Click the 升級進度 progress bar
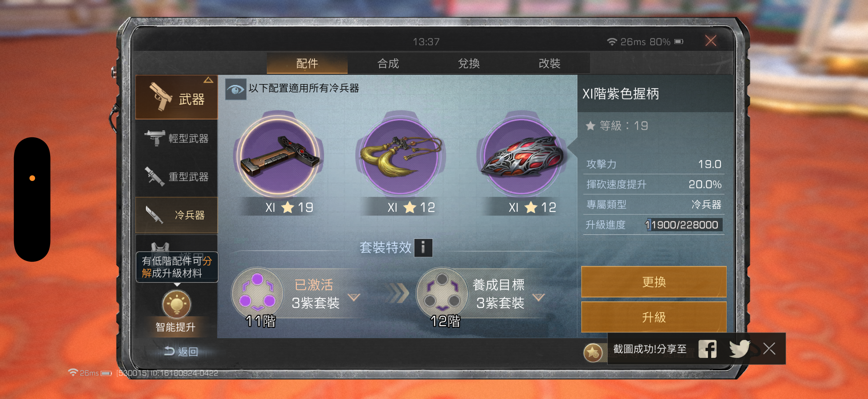This screenshot has height=399, width=868. click(684, 225)
